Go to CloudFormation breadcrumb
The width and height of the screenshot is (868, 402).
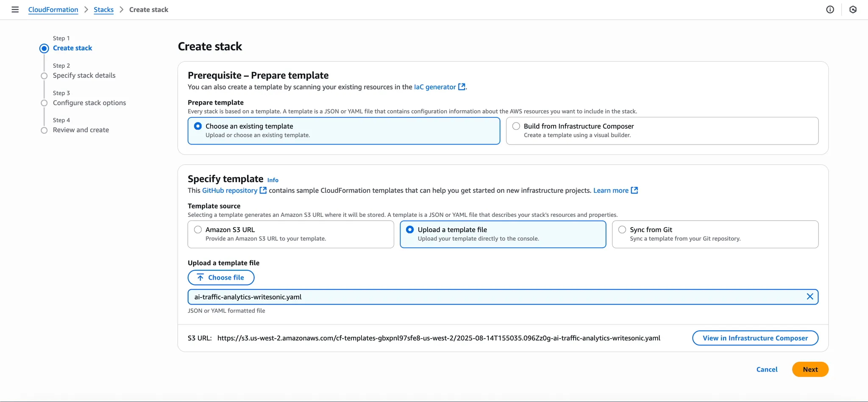coord(53,9)
